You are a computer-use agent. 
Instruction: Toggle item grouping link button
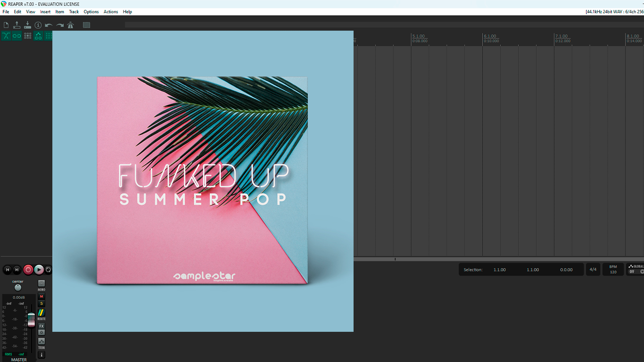coord(17,36)
